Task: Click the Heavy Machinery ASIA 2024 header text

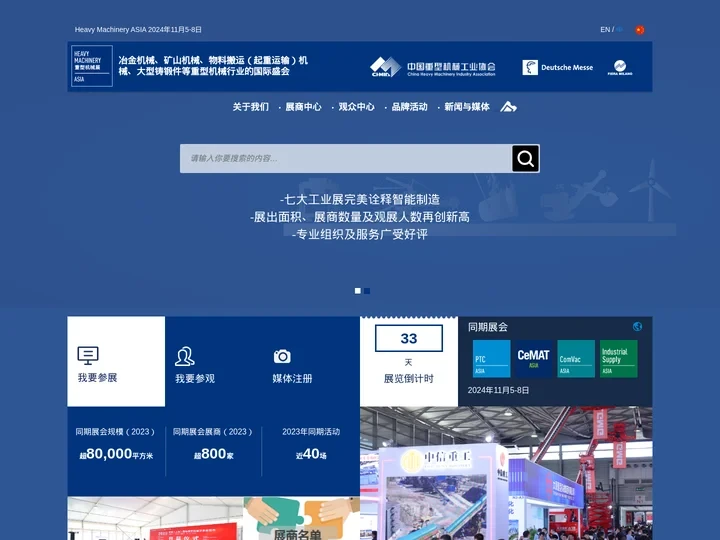Action: point(138,29)
